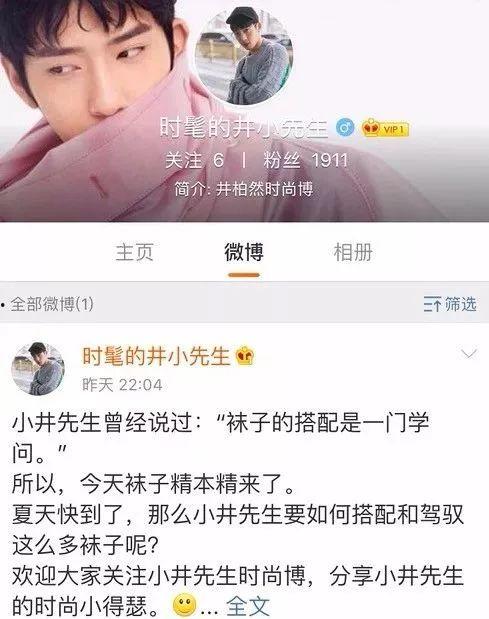Switch to the 相册 tab
This screenshot has width=489, height=619.
353,252
